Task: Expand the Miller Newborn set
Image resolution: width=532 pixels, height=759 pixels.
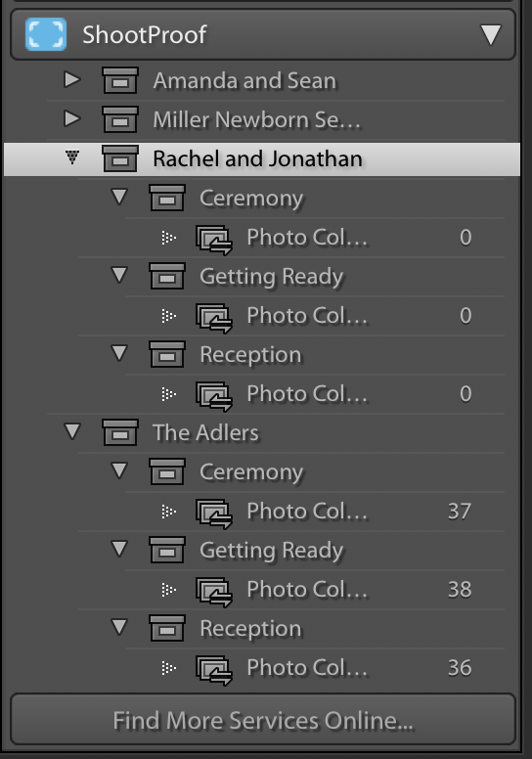Action: pyautogui.click(x=72, y=118)
